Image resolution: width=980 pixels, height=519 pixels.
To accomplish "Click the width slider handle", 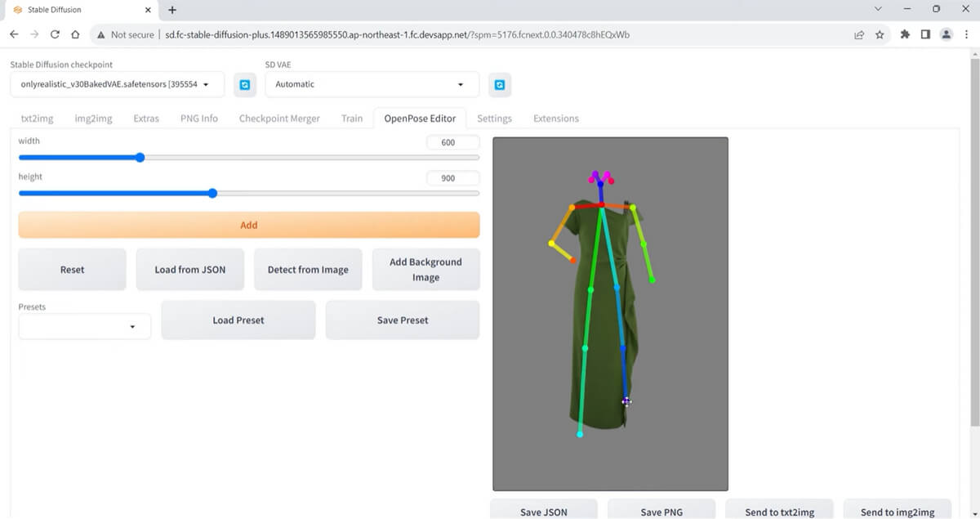I will pyautogui.click(x=140, y=157).
